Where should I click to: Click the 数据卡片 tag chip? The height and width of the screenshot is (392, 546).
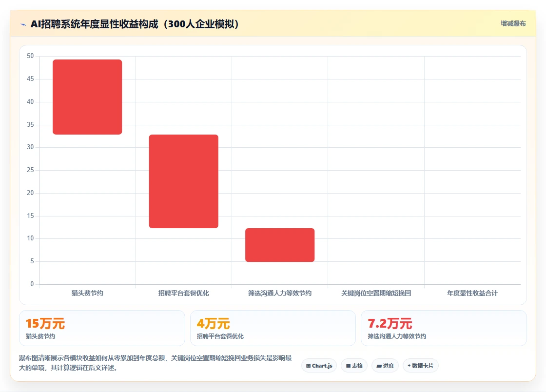tap(421, 366)
